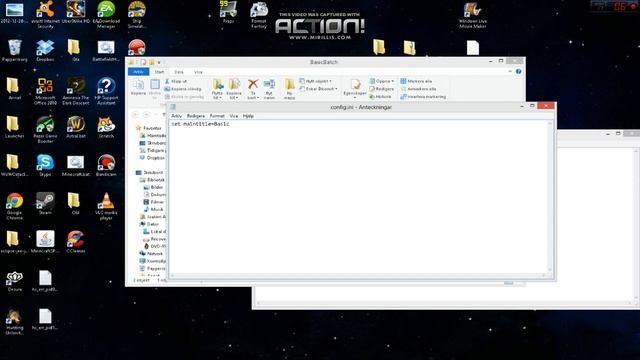The width and height of the screenshot is (640, 360).
Task: Open the Format menu in the Notepad window
Action: 217,116
